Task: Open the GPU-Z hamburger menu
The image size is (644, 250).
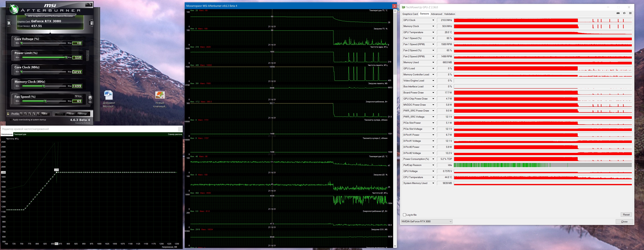Action: coord(630,13)
